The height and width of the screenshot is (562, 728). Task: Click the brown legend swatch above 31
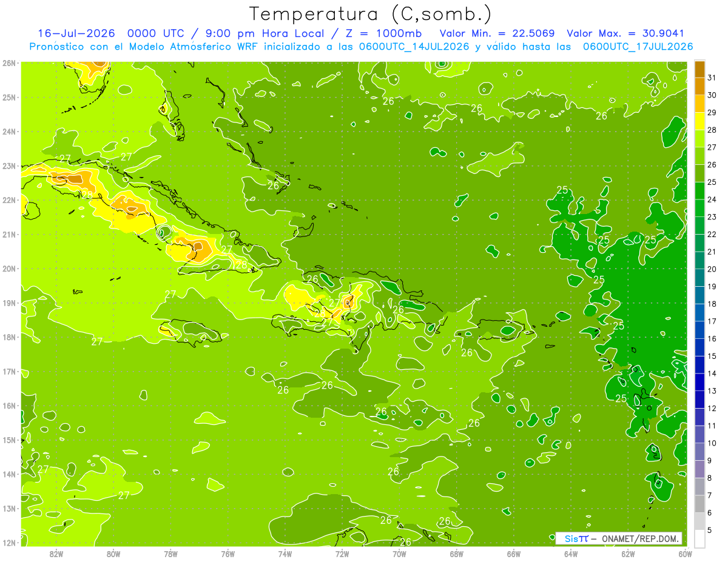699,69
